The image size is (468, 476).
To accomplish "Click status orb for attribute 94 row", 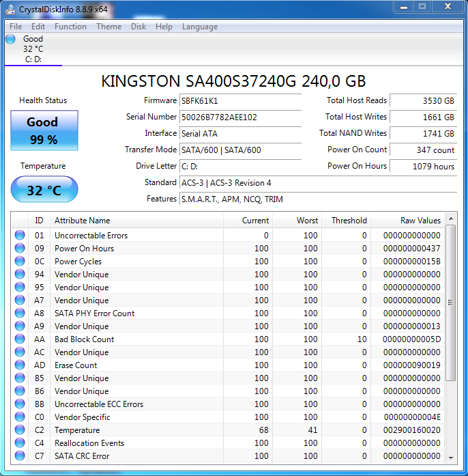I will tap(20, 274).
